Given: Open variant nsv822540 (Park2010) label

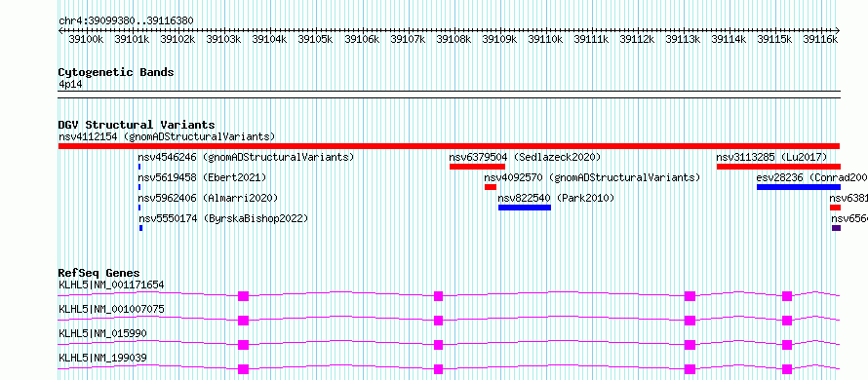Looking at the screenshot, I should 556,198.
